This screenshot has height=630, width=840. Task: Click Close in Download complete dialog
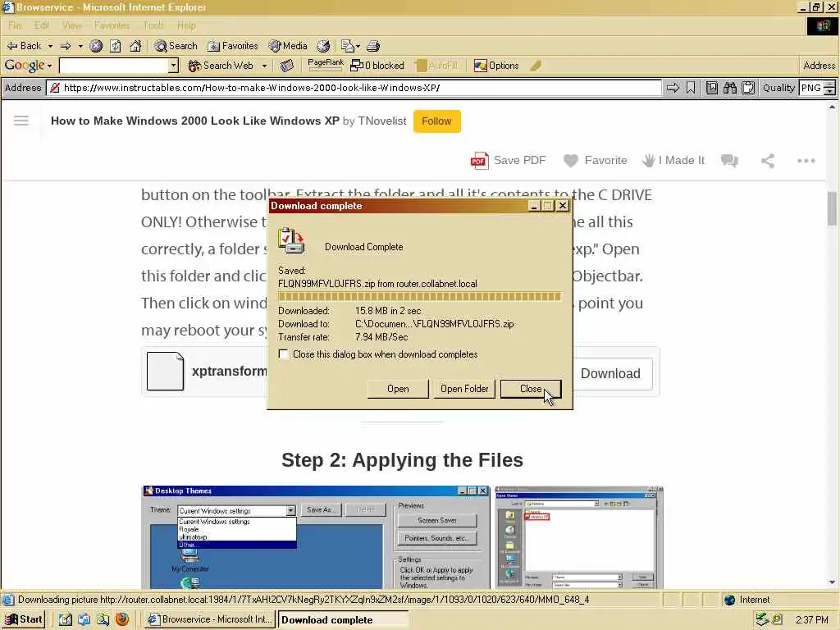[x=531, y=389]
